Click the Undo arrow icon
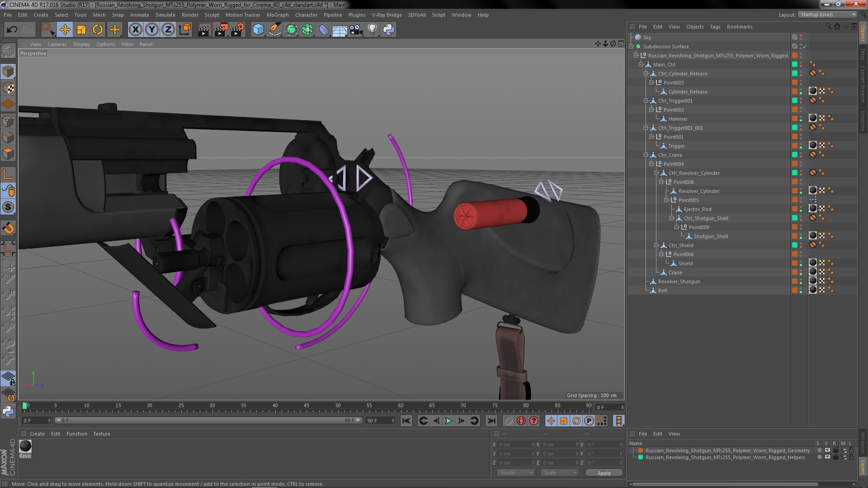The height and width of the screenshot is (488, 868). pos(12,30)
